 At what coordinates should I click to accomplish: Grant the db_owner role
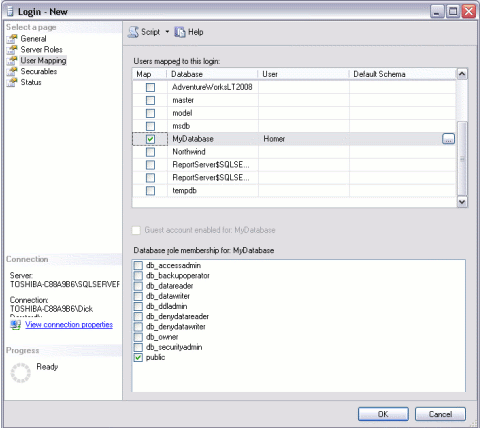pos(138,337)
